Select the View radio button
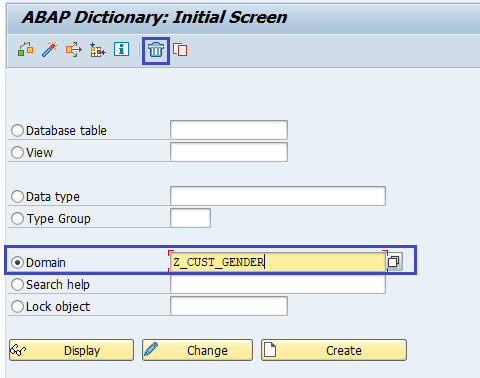Image resolution: width=480 pixels, height=378 pixels. click(17, 152)
